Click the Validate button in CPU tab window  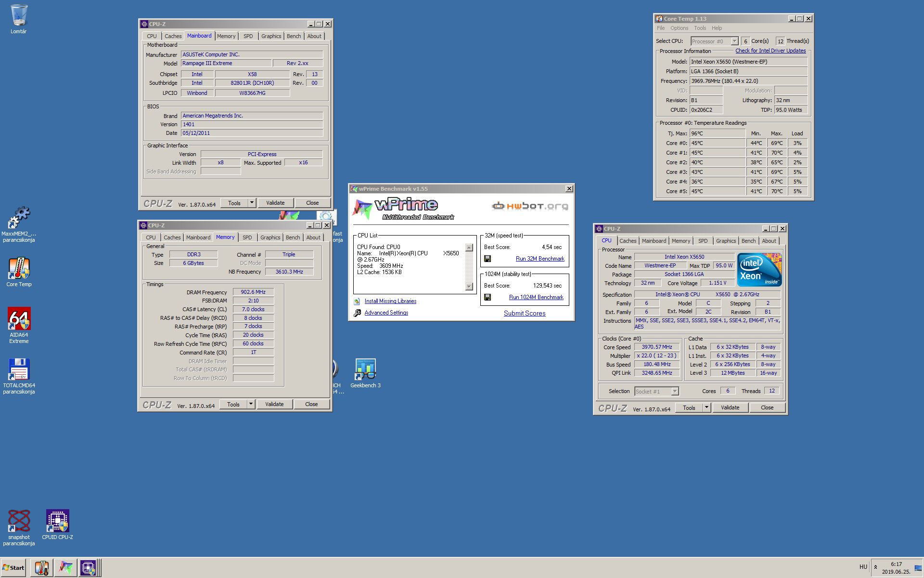click(730, 407)
